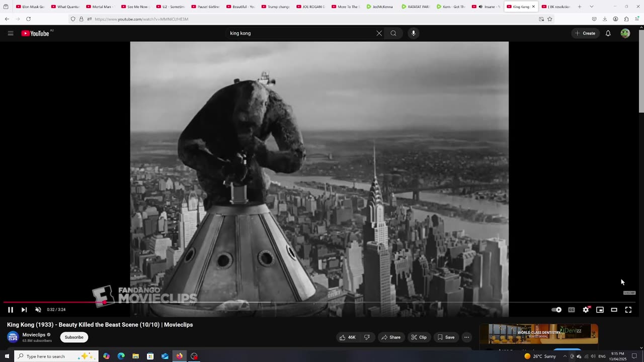Open the Firefox downloads panel
Viewport: 644px width, 362px height.
pyautogui.click(x=605, y=19)
